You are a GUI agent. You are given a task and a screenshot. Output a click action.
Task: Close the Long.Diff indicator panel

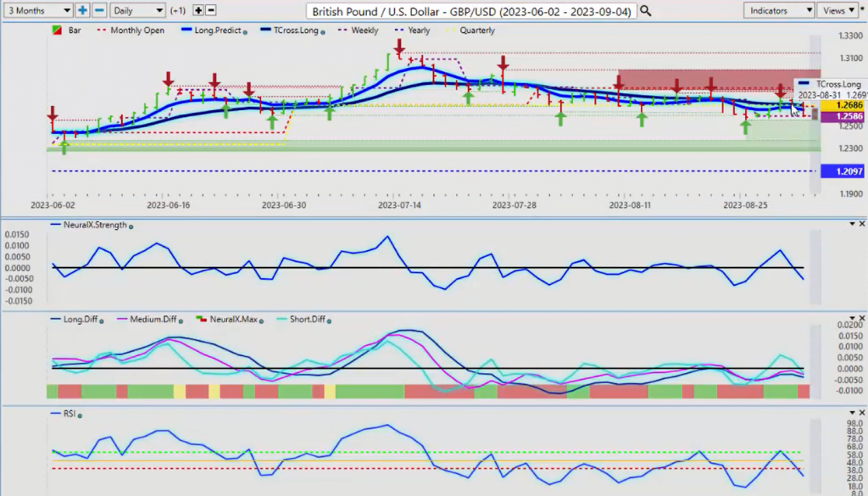[861, 318]
